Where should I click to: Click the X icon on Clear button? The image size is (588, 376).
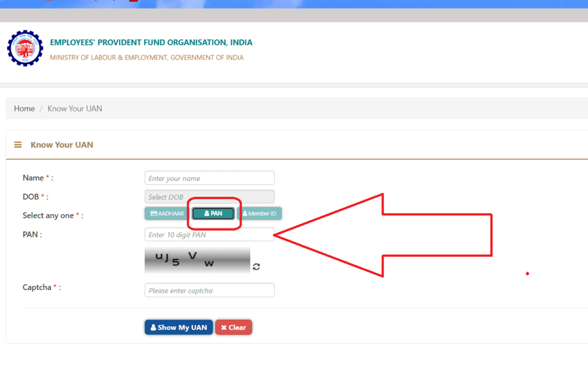point(223,327)
